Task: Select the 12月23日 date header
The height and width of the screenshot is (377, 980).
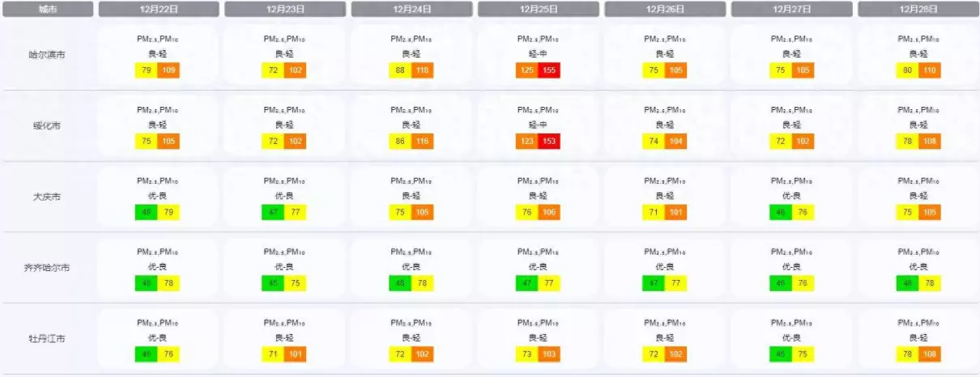Action: (x=285, y=10)
